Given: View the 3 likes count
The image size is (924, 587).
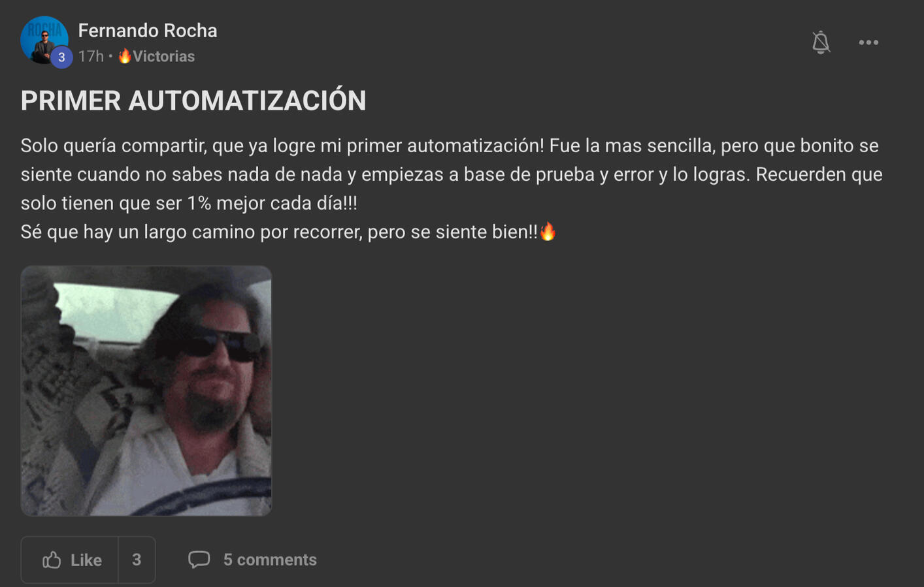Looking at the screenshot, I should [137, 560].
